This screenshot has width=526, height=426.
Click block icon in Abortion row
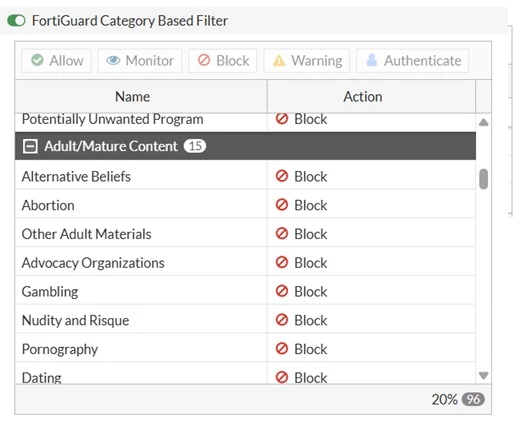(x=282, y=205)
